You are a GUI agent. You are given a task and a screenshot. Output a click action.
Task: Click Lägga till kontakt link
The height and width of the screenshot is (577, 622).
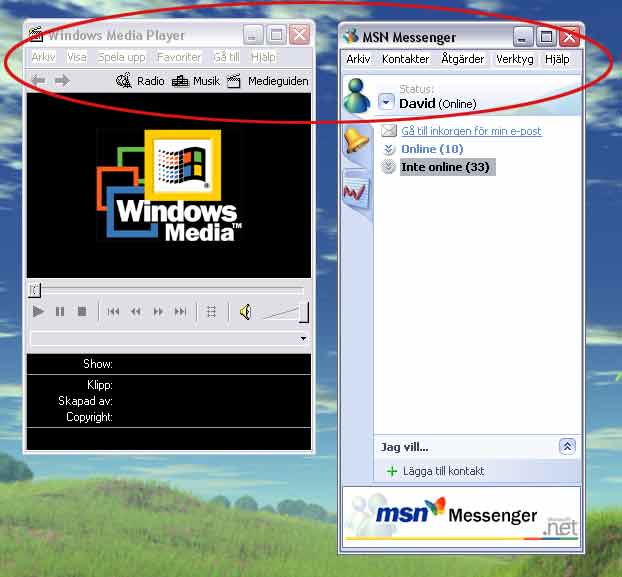(443, 471)
